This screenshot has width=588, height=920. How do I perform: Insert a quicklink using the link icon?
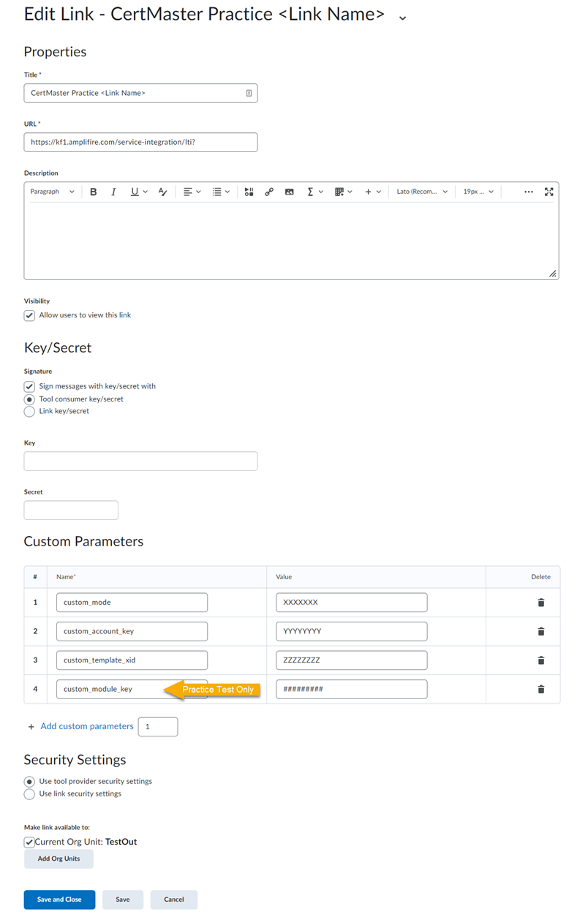pyautogui.click(x=269, y=192)
